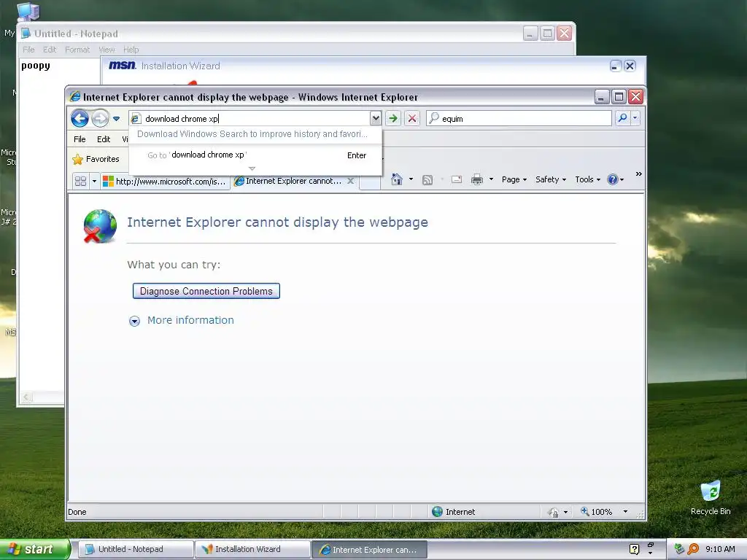This screenshot has width=747, height=560.
Task: Switch to Untitled - Notepad taskbar button
Action: pyautogui.click(x=136, y=549)
